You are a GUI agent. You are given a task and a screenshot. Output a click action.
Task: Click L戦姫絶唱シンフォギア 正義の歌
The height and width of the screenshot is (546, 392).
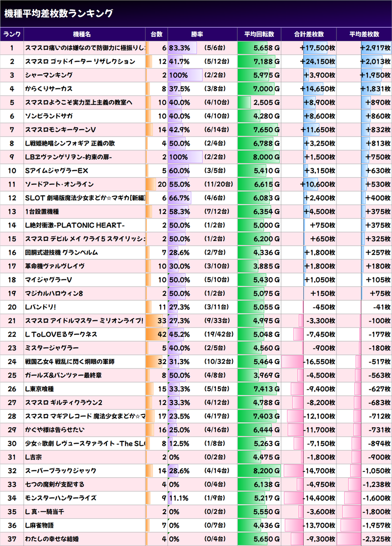point(70,143)
